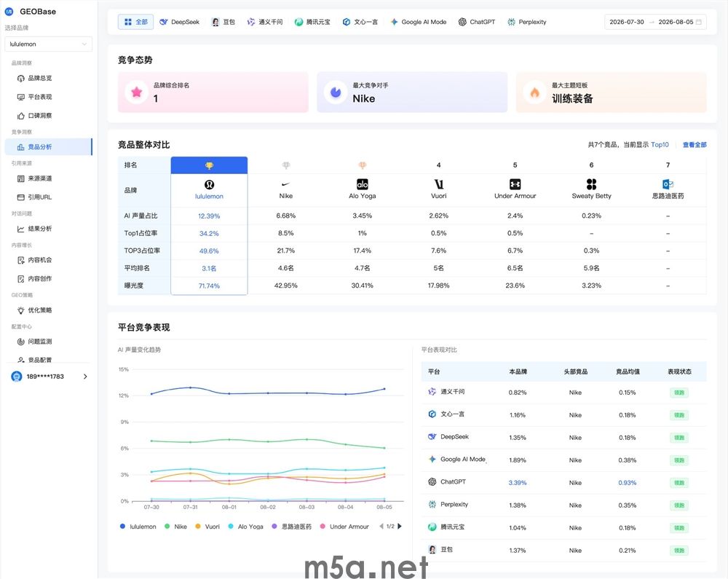Open 内容创作 via its edit icon
Viewport: 728px width, 579px height.
21,279
